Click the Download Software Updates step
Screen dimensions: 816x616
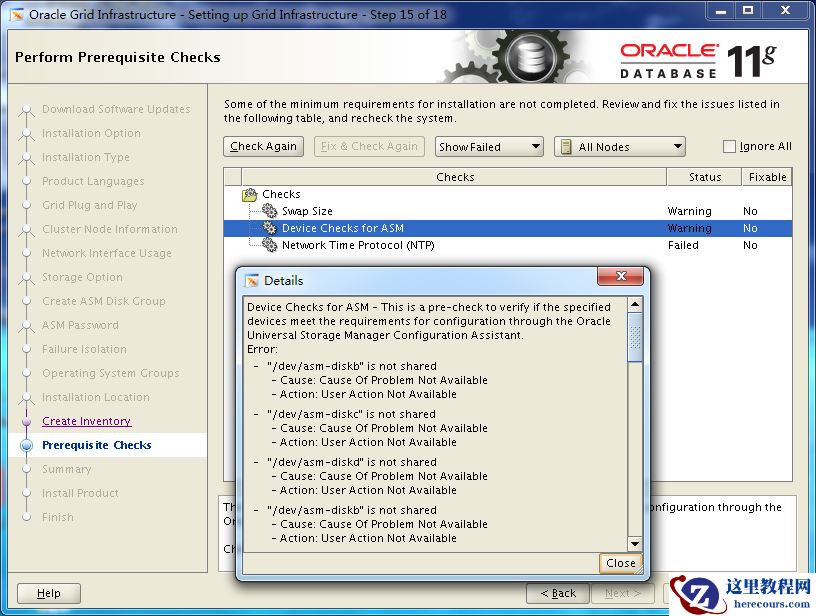tap(116, 109)
